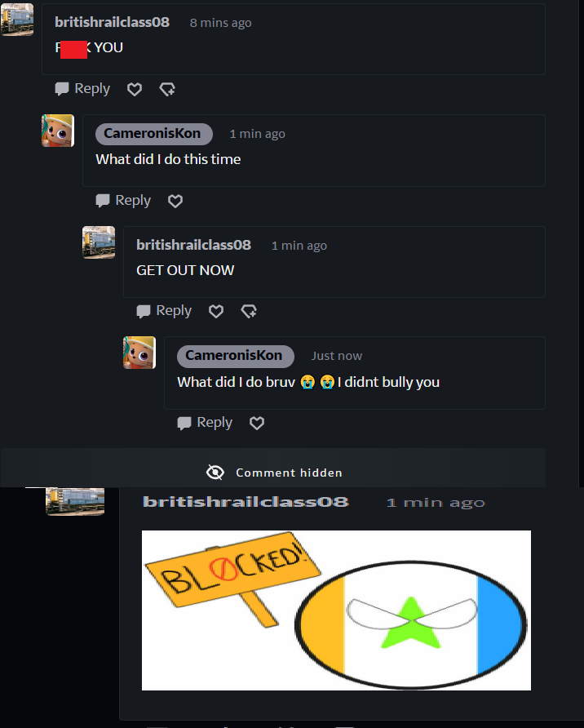584x728 pixels.
Task: Open CameronisKon's cartoon avatar beside the first reply
Action: point(58,131)
